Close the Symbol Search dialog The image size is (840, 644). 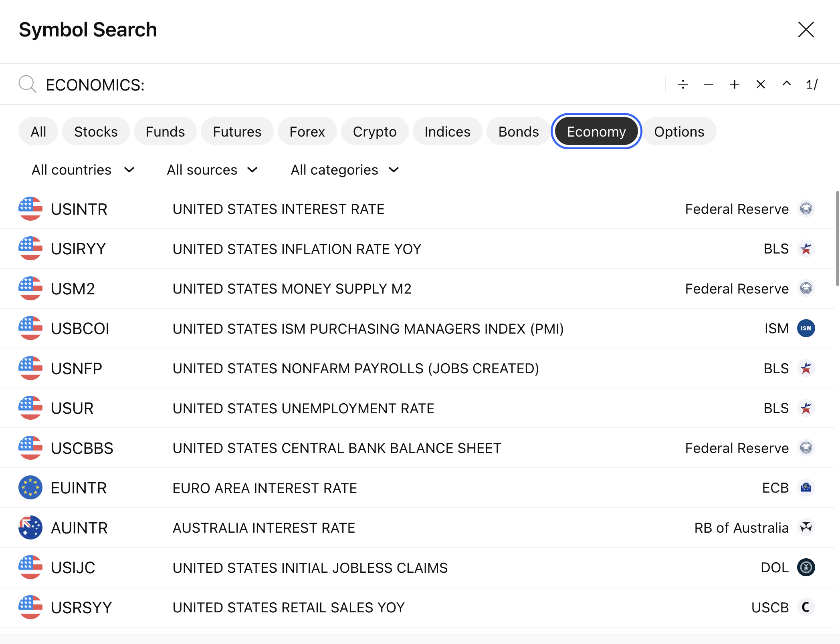pyautogui.click(x=806, y=30)
